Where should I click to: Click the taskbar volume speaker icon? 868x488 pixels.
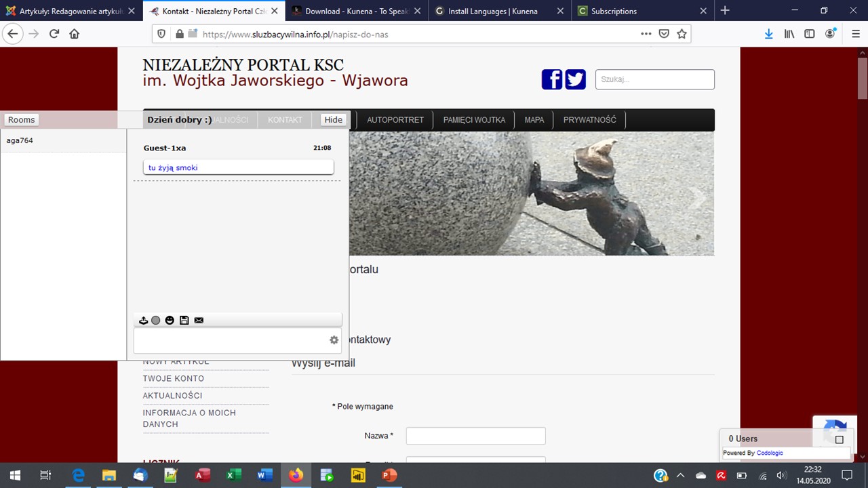point(781,475)
